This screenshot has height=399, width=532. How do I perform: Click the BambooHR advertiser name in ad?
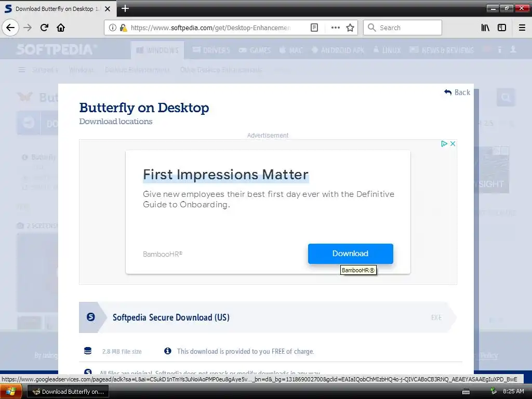coord(163,254)
